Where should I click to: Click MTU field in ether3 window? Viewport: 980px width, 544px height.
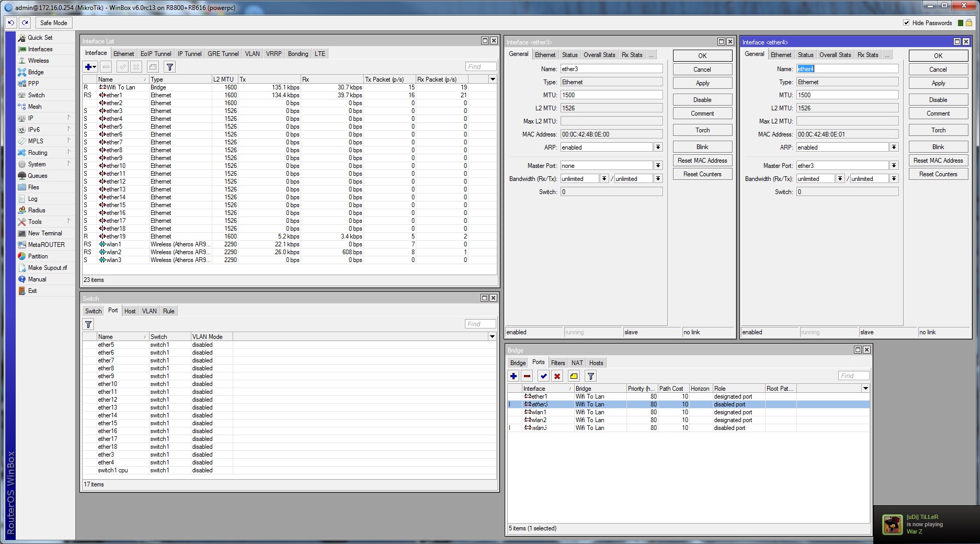611,95
